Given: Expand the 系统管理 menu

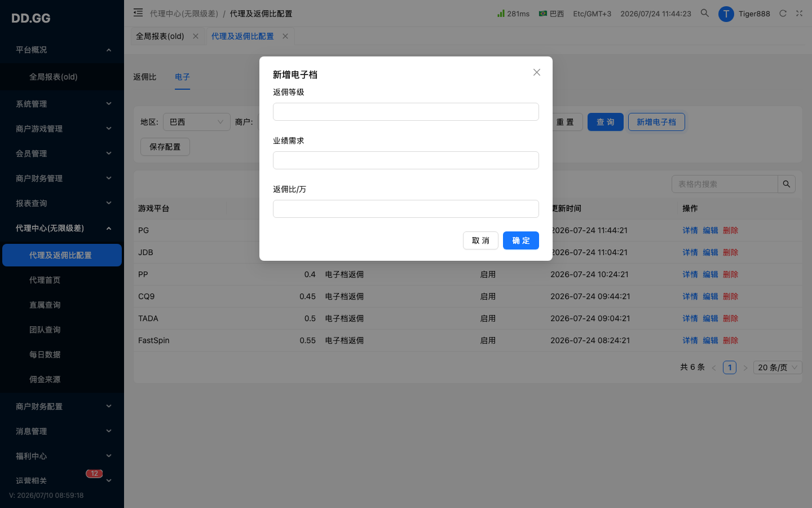Looking at the screenshot, I should tap(62, 104).
